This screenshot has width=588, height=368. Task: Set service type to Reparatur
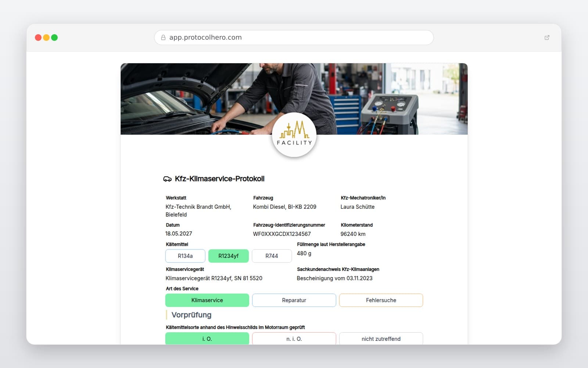(294, 300)
